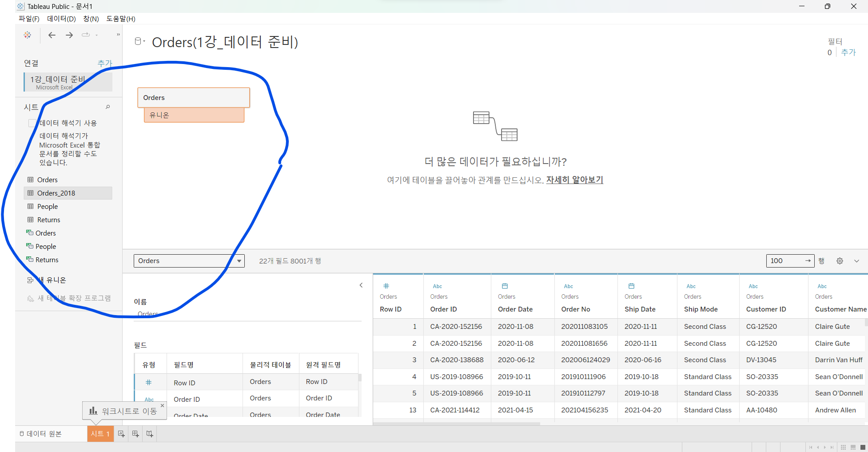Open the 도움말 menu

coord(121,19)
